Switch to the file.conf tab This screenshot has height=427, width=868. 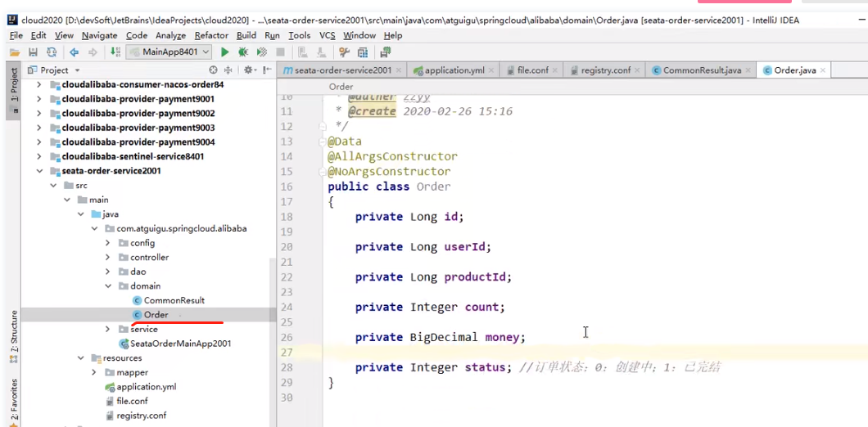(x=532, y=70)
